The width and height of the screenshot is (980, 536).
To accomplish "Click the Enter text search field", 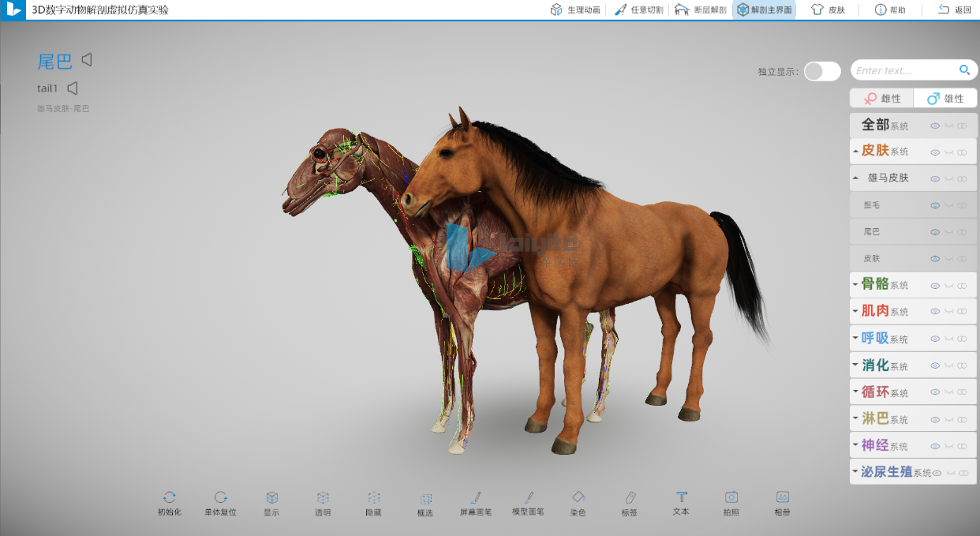I will (903, 71).
